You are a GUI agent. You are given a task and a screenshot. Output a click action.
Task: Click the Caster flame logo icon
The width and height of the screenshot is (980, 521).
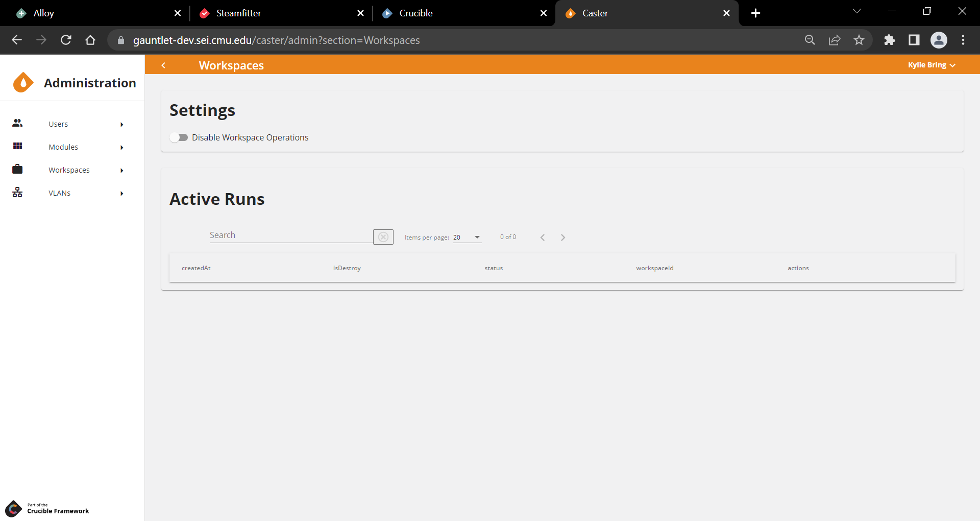pyautogui.click(x=23, y=83)
